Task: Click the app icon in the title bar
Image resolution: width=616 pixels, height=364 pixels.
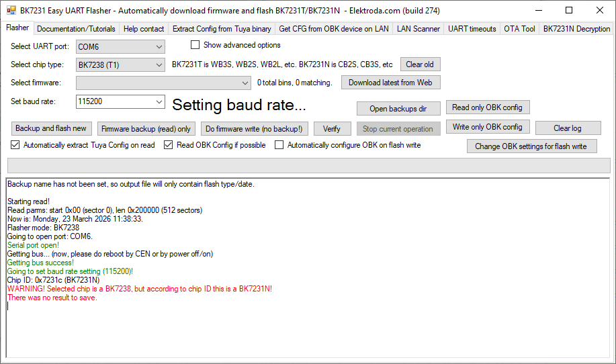Action: click(11, 10)
